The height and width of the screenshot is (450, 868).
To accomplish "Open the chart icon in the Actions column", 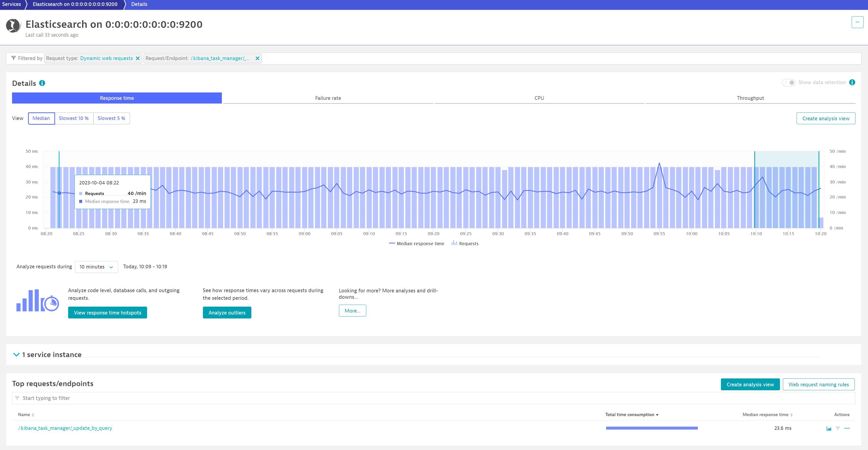I will 829,428.
